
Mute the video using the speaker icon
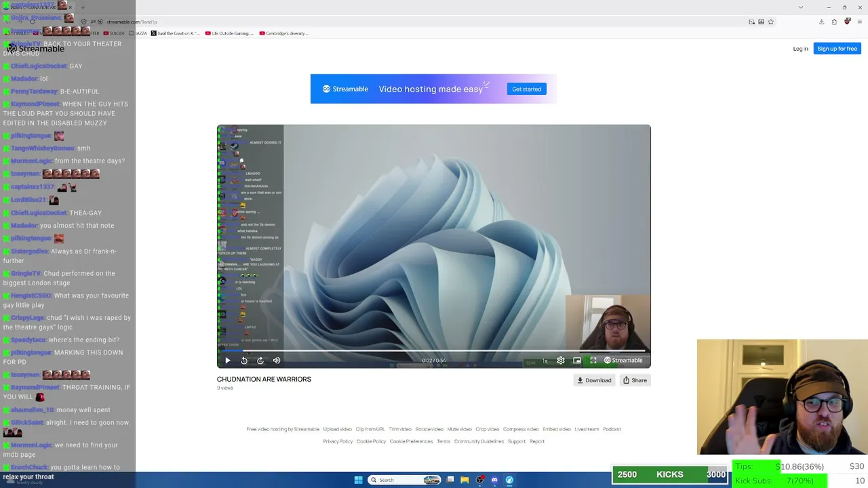click(277, 361)
